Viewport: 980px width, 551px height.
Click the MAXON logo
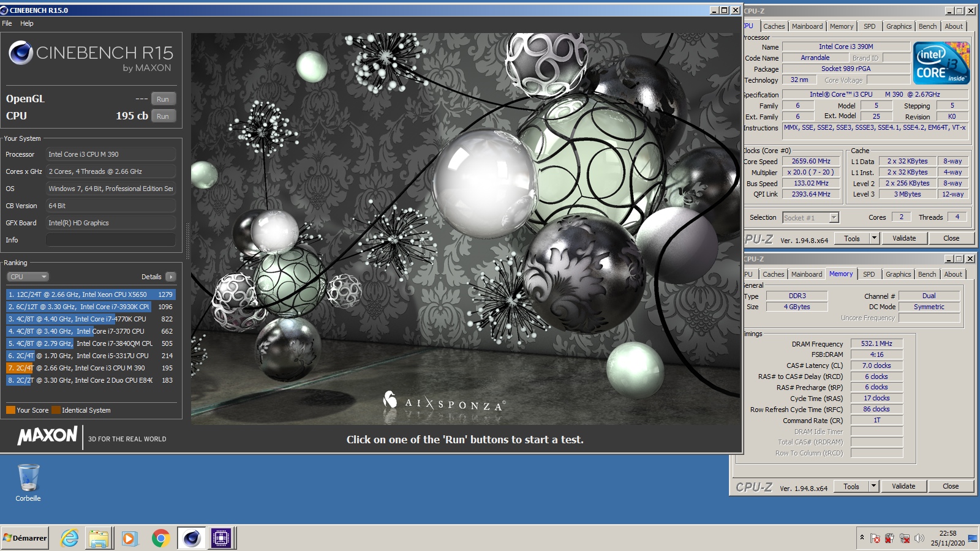[48, 436]
